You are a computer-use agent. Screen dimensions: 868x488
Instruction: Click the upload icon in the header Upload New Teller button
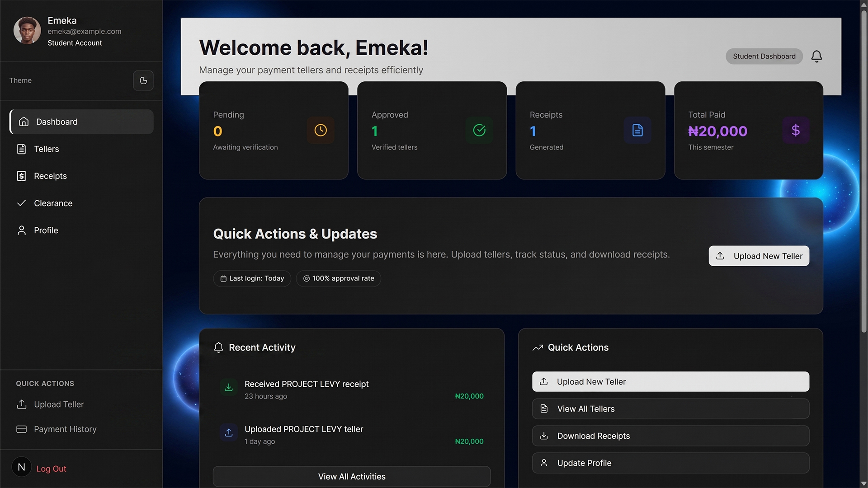point(720,256)
